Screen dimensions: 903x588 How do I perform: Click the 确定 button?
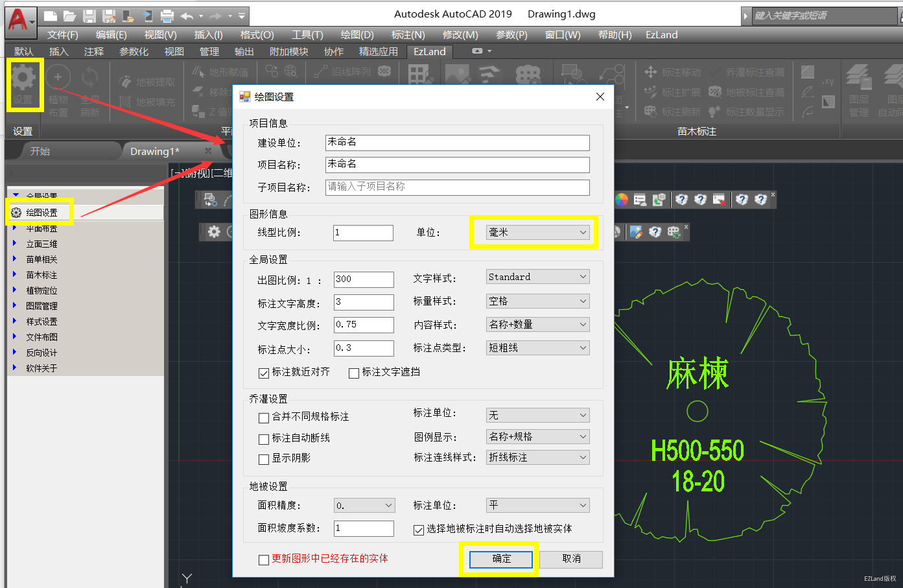[501, 559]
